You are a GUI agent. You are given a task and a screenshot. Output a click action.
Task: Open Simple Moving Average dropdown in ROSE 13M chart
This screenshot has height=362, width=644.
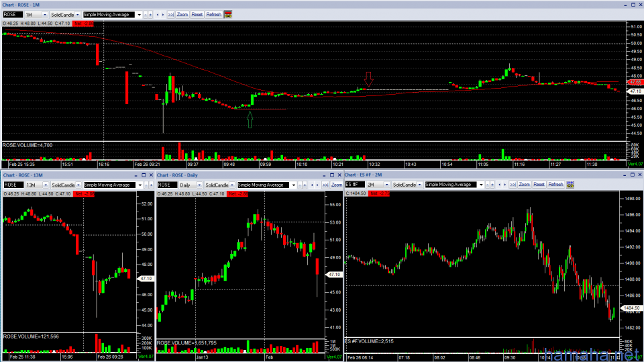(140, 185)
